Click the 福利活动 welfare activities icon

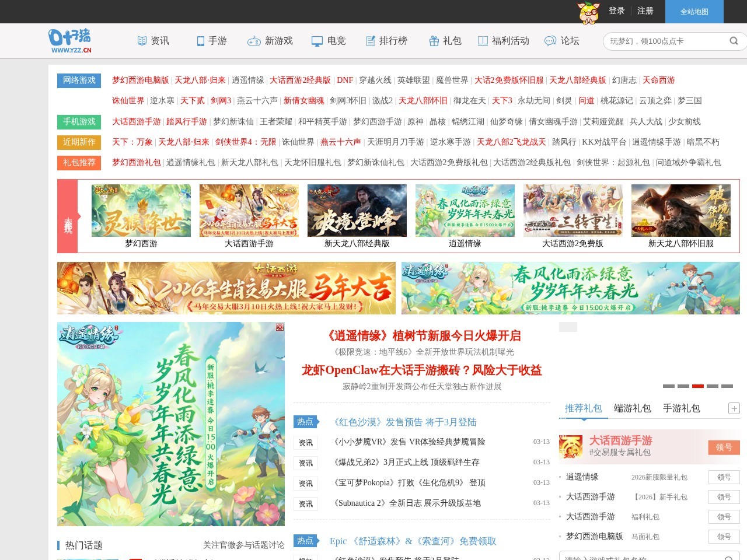pos(483,40)
